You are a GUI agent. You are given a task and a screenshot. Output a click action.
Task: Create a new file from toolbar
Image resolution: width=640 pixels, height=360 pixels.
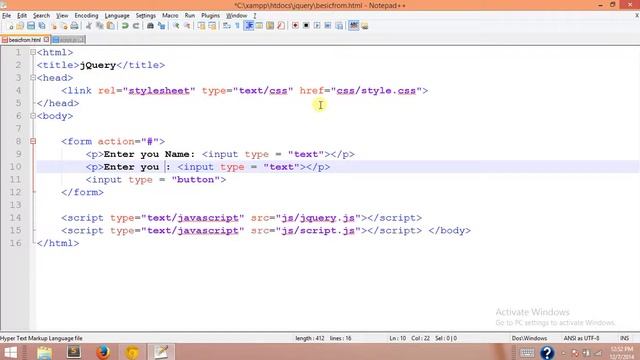pyautogui.click(x=11, y=26)
